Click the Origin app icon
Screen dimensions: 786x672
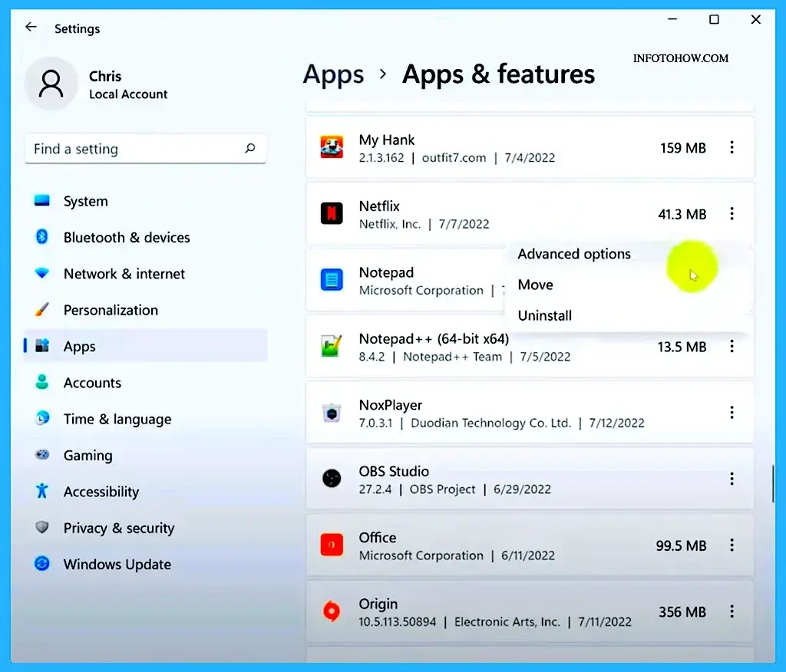click(332, 611)
